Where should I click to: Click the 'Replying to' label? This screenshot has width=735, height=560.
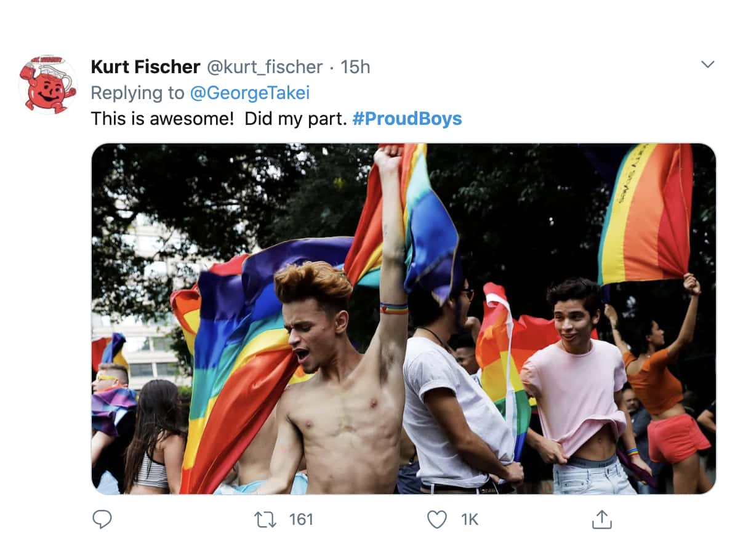click(x=137, y=93)
